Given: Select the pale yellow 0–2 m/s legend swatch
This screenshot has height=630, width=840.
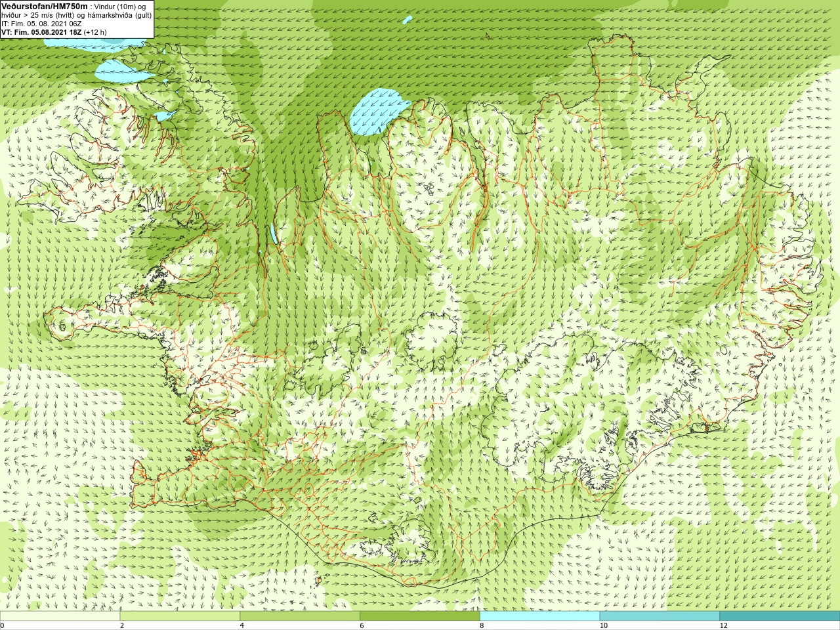Looking at the screenshot, I should (60, 616).
